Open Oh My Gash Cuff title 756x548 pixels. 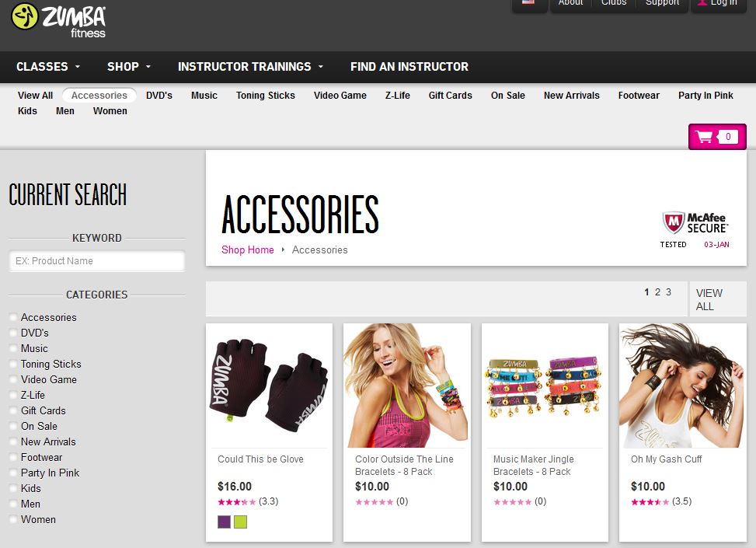tap(667, 459)
